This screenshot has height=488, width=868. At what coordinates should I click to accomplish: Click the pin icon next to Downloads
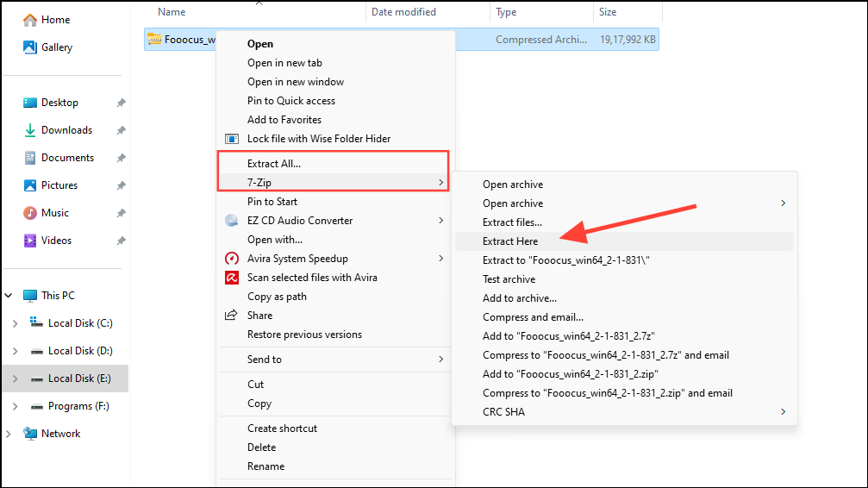click(x=122, y=131)
